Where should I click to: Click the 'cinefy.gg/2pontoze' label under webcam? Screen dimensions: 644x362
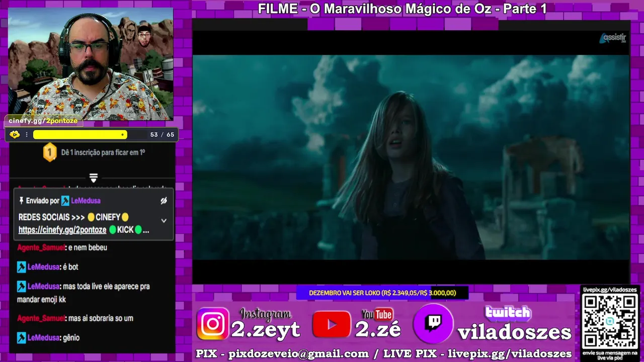point(43,121)
